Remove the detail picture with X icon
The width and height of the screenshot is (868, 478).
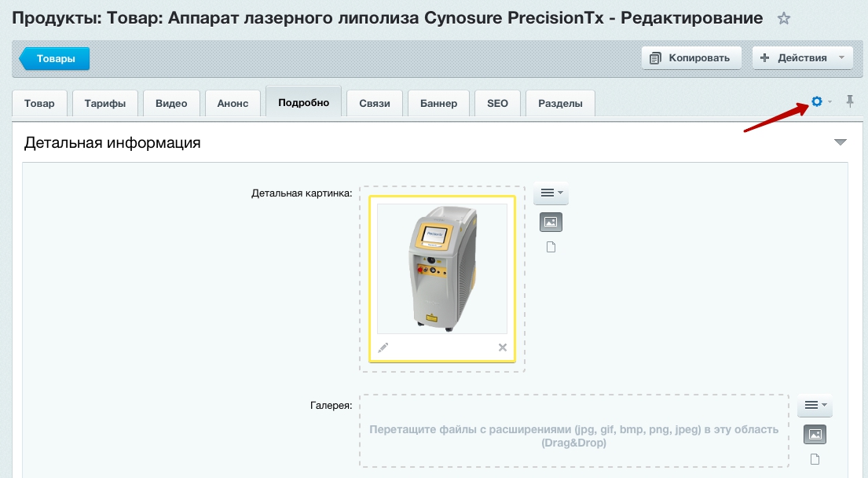click(503, 347)
